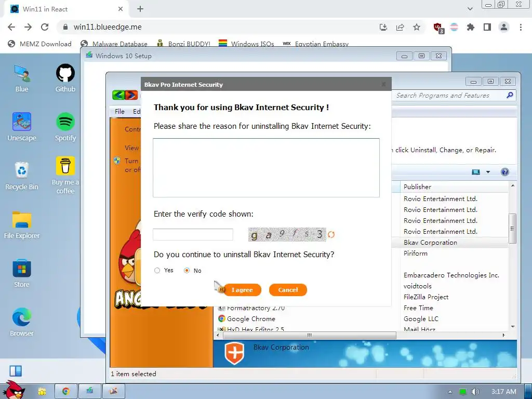Image resolution: width=532 pixels, height=399 pixels.
Task: Click the 3:17 AM taskbar clock
Action: point(503,392)
